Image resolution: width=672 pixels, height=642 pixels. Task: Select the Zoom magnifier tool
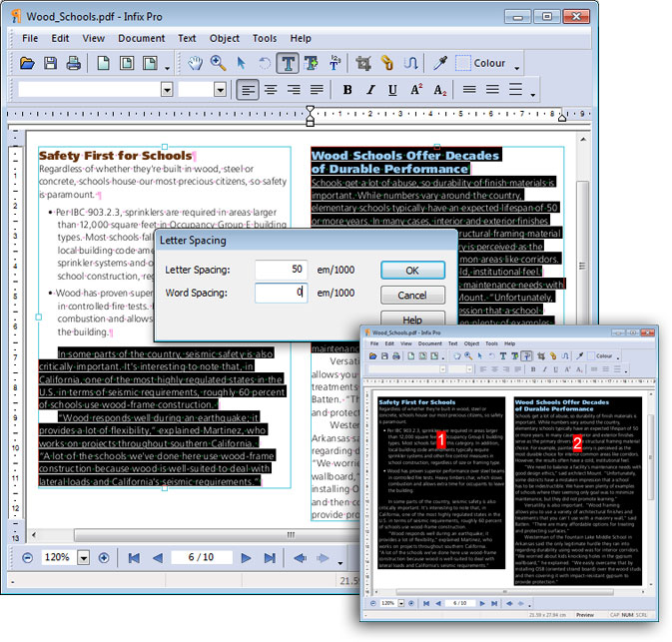pyautogui.click(x=218, y=64)
